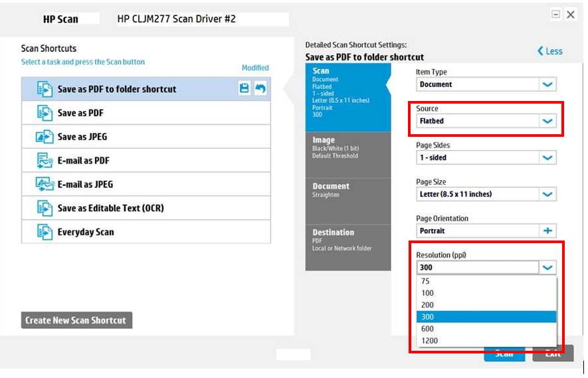Open the Page Size dropdown

pos(547,194)
